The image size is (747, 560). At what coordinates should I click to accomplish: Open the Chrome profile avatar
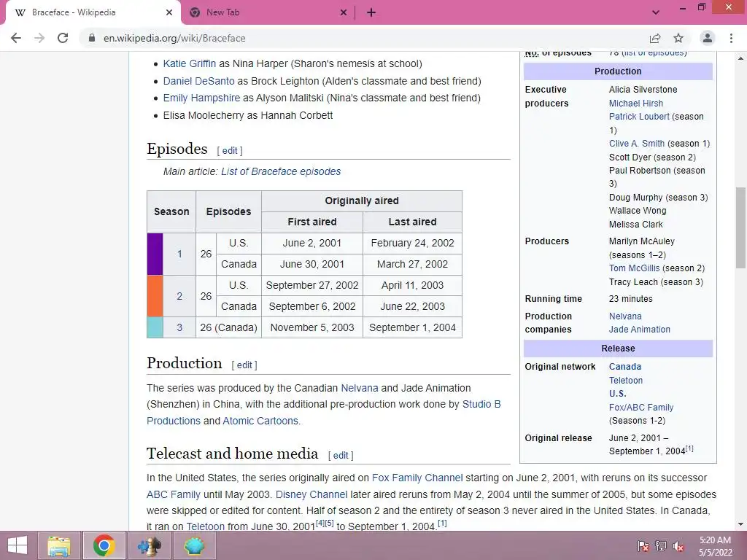click(x=708, y=38)
